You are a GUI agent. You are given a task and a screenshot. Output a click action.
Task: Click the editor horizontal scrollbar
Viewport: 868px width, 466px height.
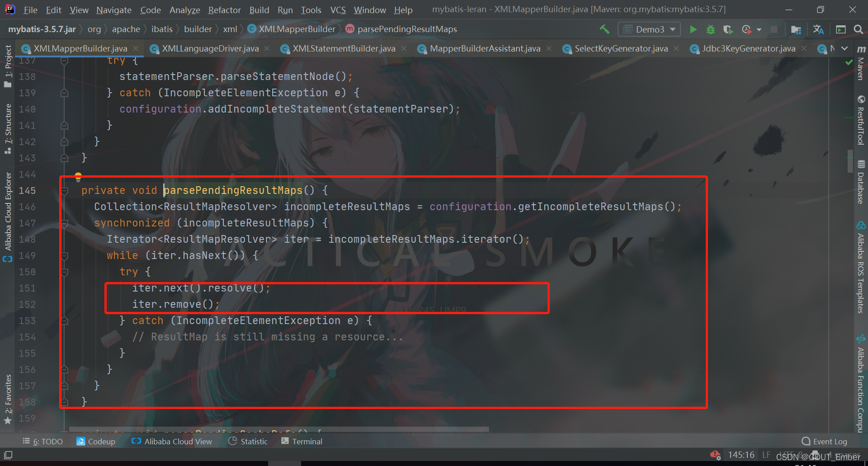click(x=278, y=429)
